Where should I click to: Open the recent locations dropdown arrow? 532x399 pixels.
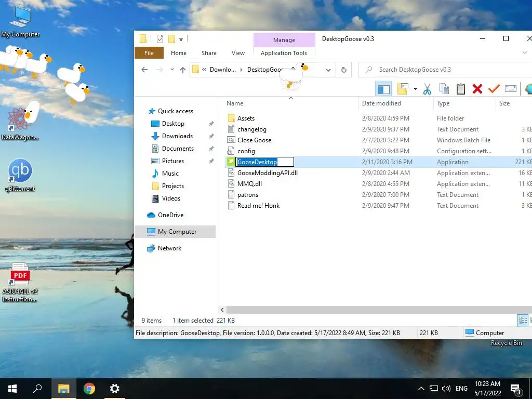[x=172, y=70]
